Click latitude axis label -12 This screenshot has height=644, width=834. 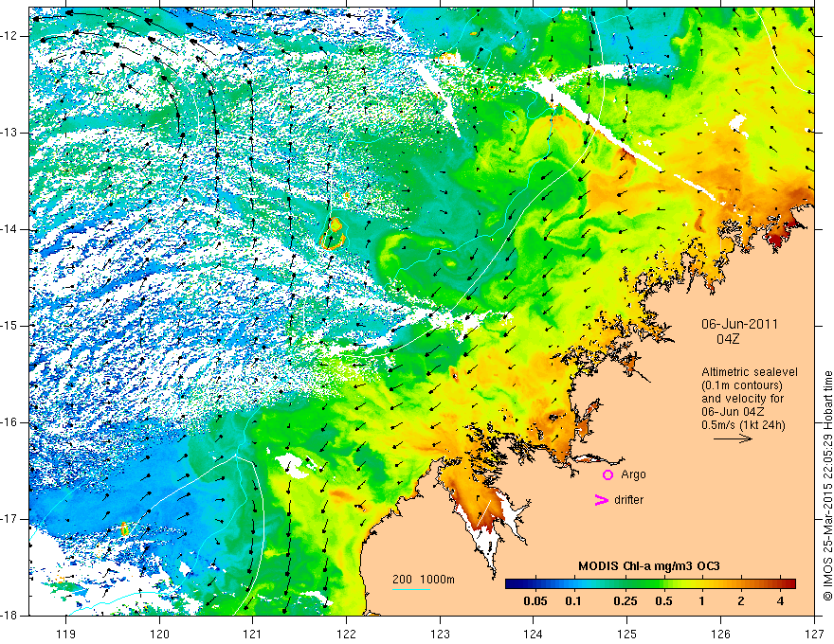coord(10,36)
